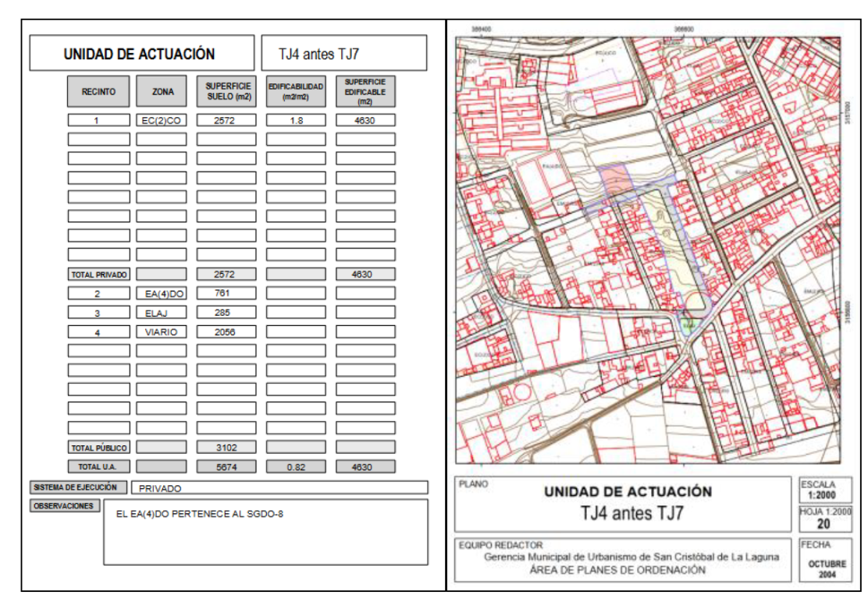Image resolution: width=868 pixels, height=599 pixels.
Task: Select the ZONA column header
Action: click(162, 92)
